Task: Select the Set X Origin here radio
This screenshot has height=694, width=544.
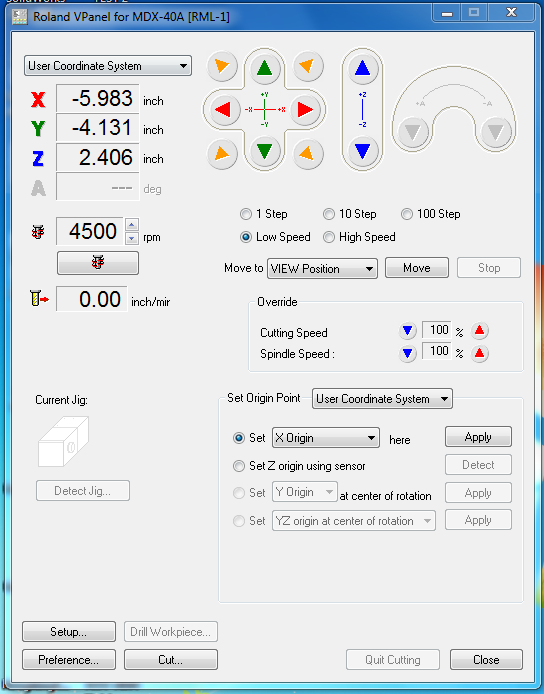Action: click(239, 438)
